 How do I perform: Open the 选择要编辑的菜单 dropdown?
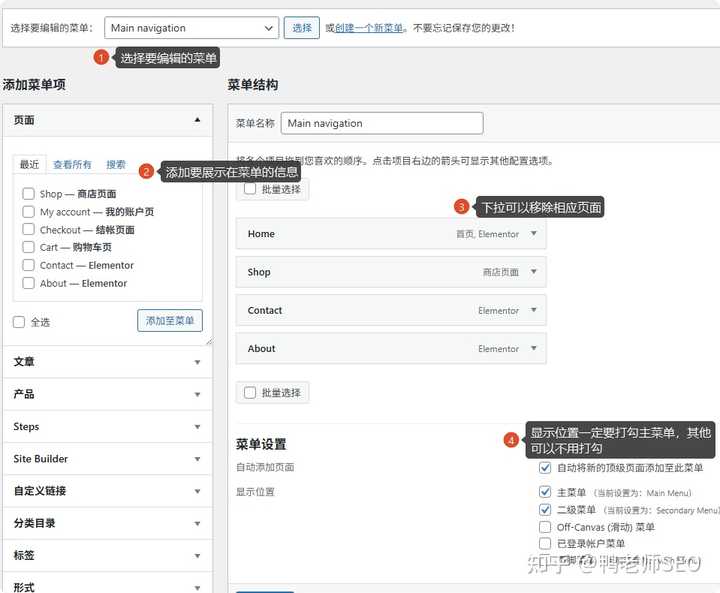tap(190, 28)
